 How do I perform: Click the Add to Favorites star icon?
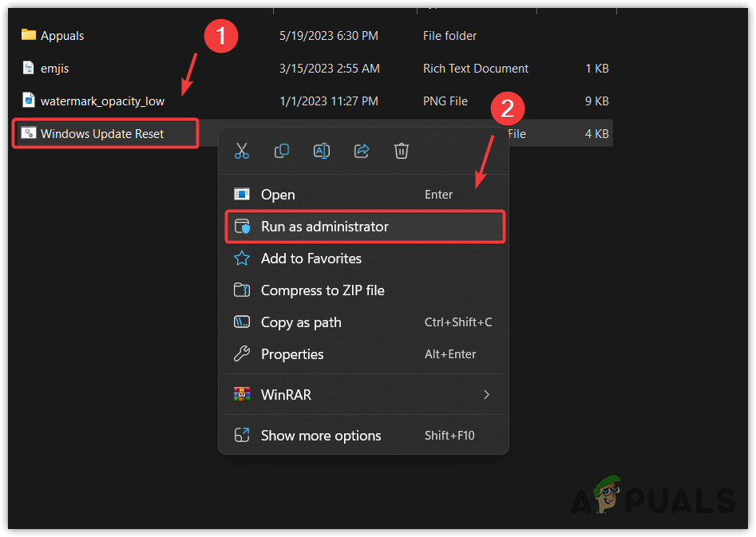coord(242,259)
